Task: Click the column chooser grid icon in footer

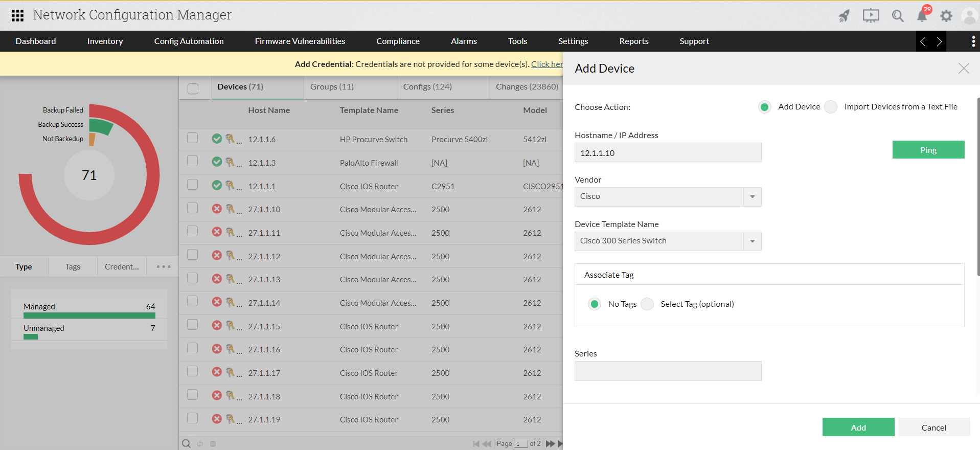Action: click(x=213, y=444)
